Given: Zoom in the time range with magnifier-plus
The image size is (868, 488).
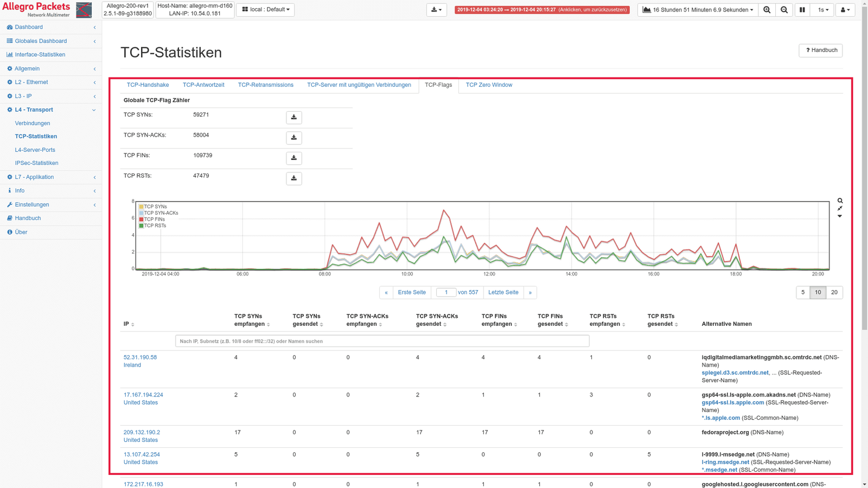Looking at the screenshot, I should click(x=767, y=10).
